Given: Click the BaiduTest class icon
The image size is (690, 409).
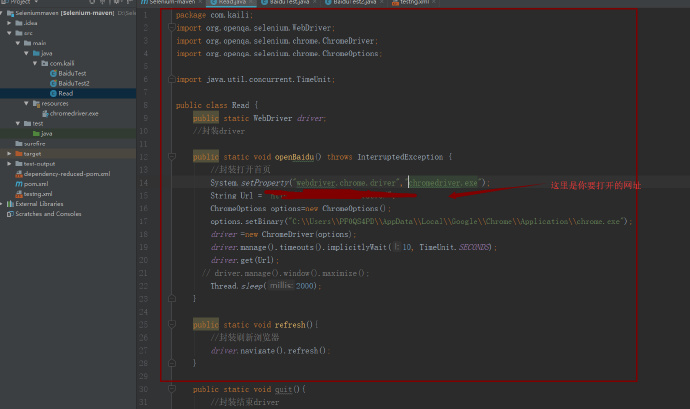Looking at the screenshot, I should pos(53,74).
